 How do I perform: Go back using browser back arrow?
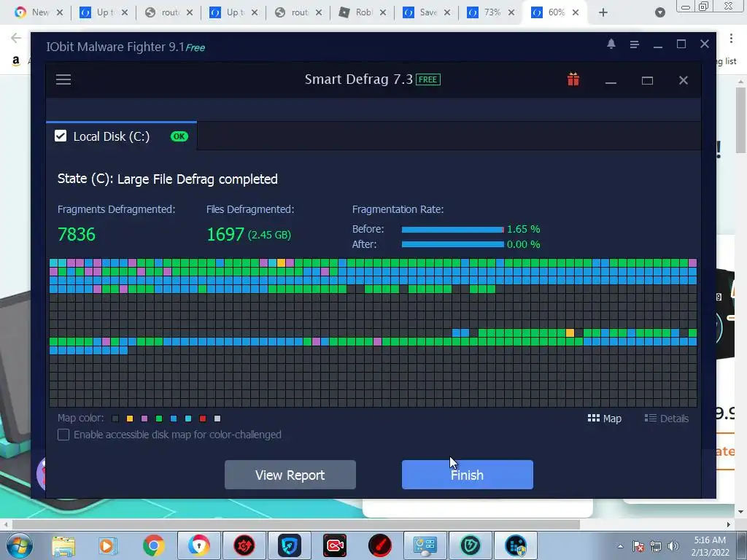click(x=16, y=38)
